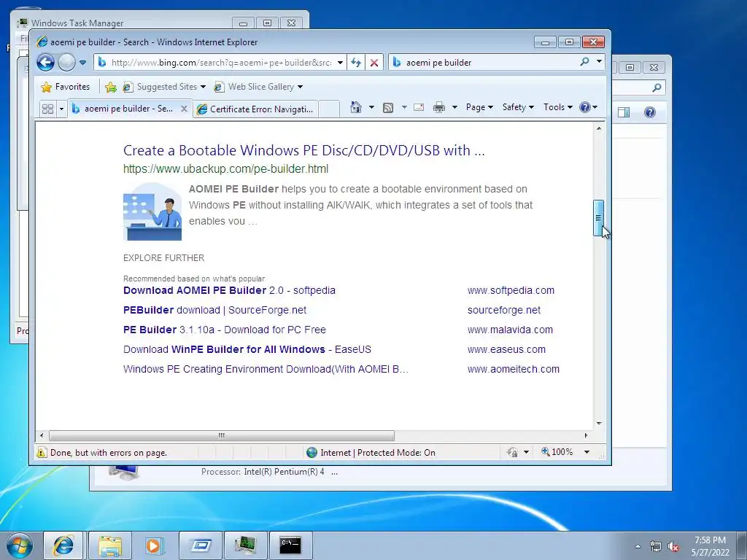Screen dimensions: 747x560
Task: Click the www.softpedia.com link
Action: click(511, 290)
